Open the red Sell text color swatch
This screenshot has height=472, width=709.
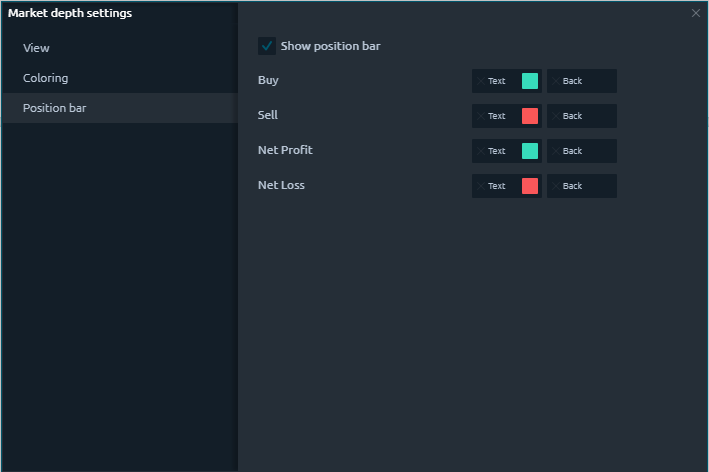pyautogui.click(x=530, y=116)
